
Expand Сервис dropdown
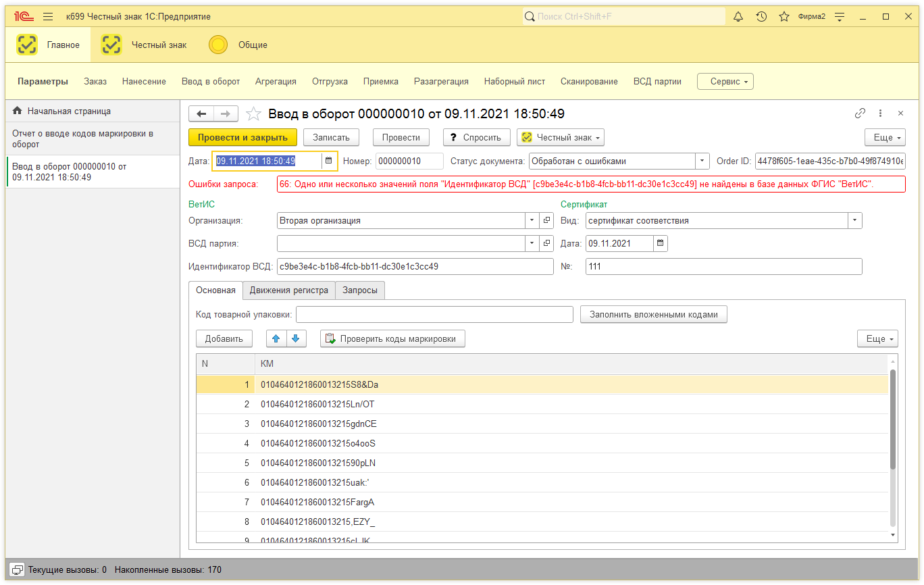click(725, 81)
